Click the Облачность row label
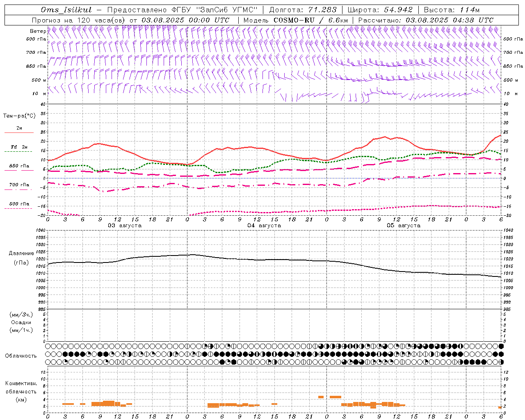Viewport: 525px width, 420px height. click(21, 356)
